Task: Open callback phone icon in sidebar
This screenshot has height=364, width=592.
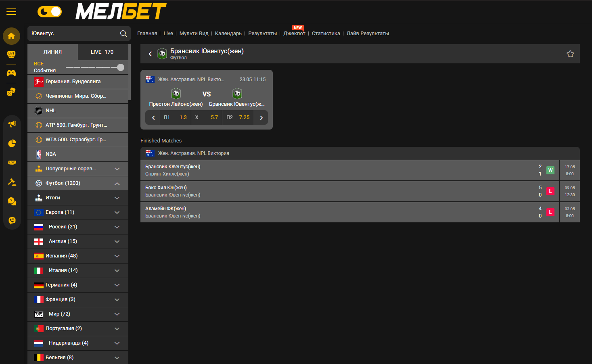Action: coord(12,220)
